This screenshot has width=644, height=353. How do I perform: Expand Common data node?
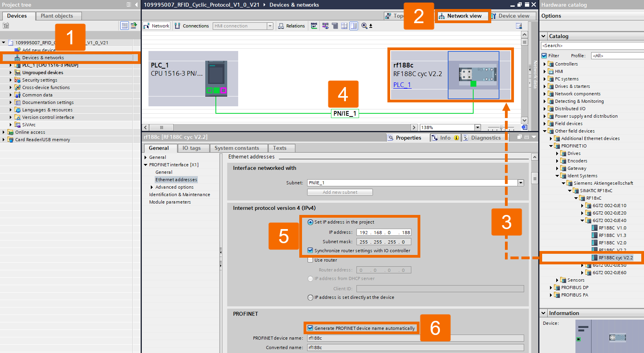tap(11, 95)
